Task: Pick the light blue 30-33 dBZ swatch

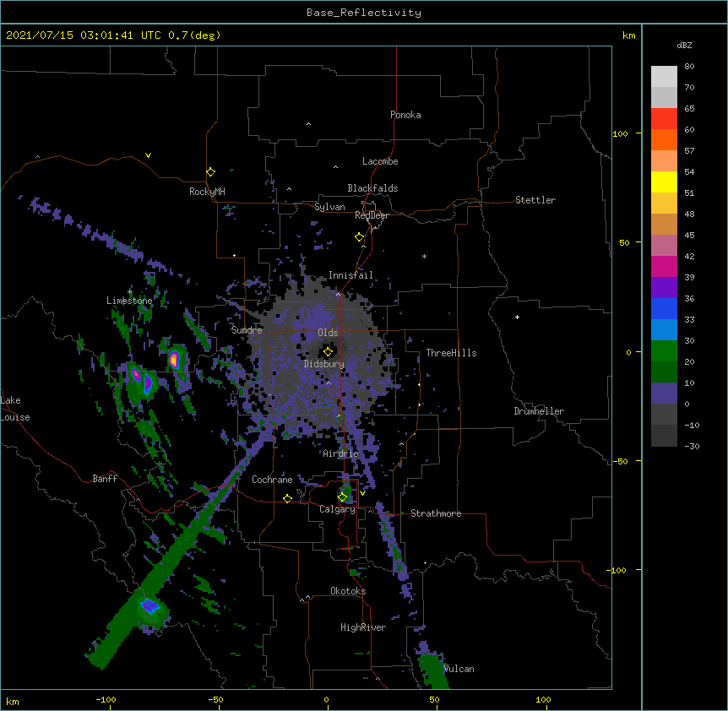Action: coord(664,330)
